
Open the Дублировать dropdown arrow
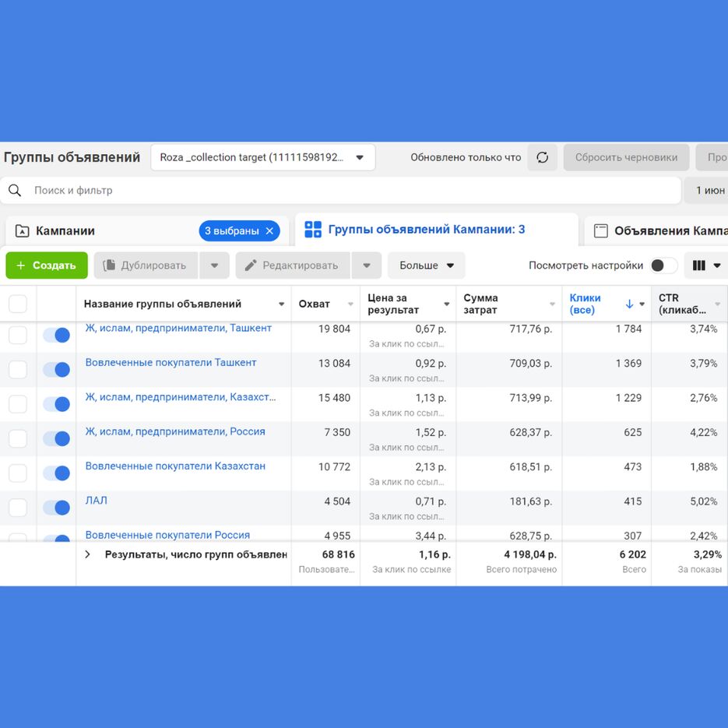(x=214, y=266)
